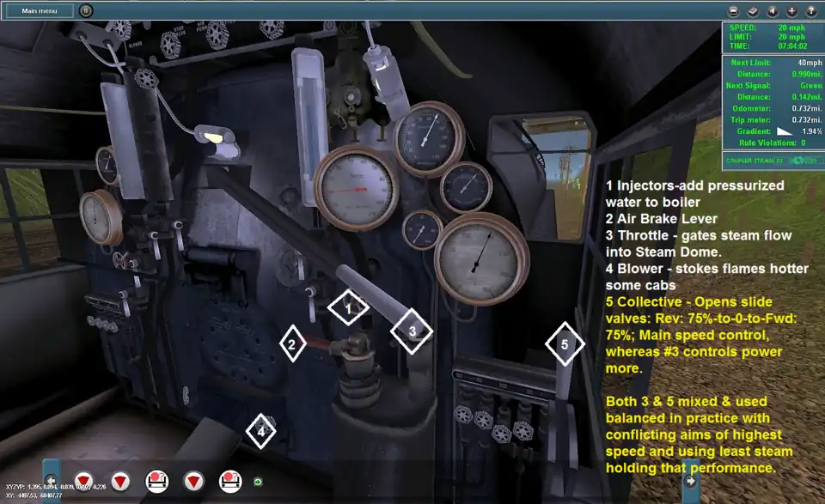Select the air brake lever marker 2

(x=292, y=344)
